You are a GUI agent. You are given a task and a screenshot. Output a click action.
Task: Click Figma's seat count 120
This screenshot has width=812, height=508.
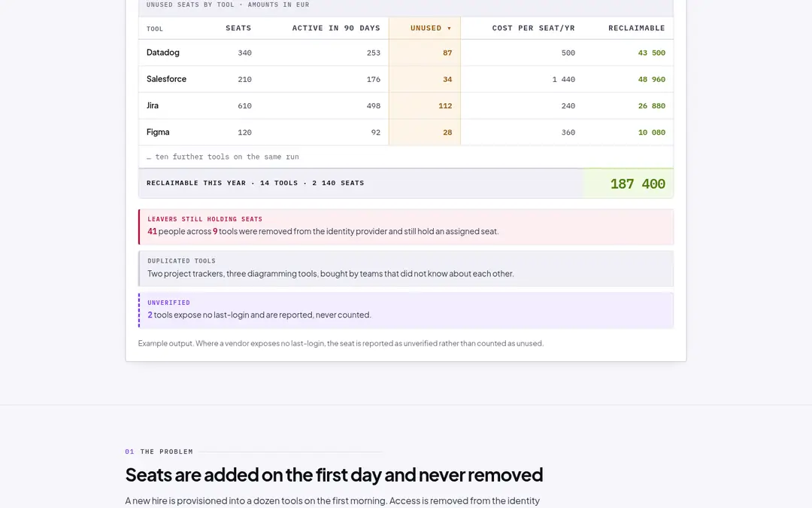pos(244,132)
